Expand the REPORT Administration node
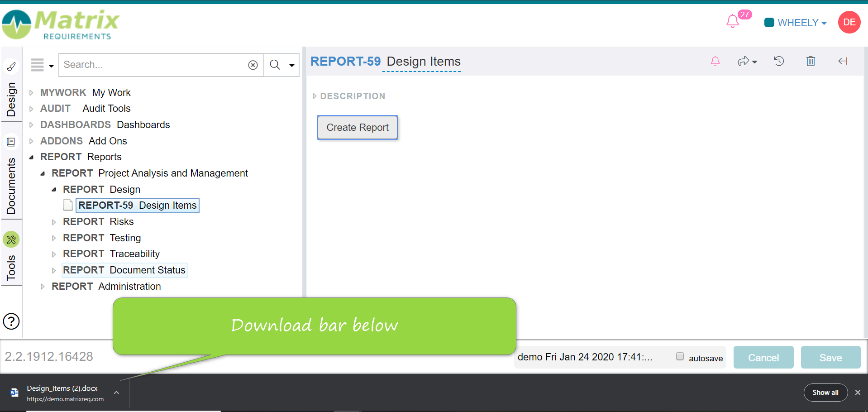Screen dimensions: 868x412 click(43, 287)
